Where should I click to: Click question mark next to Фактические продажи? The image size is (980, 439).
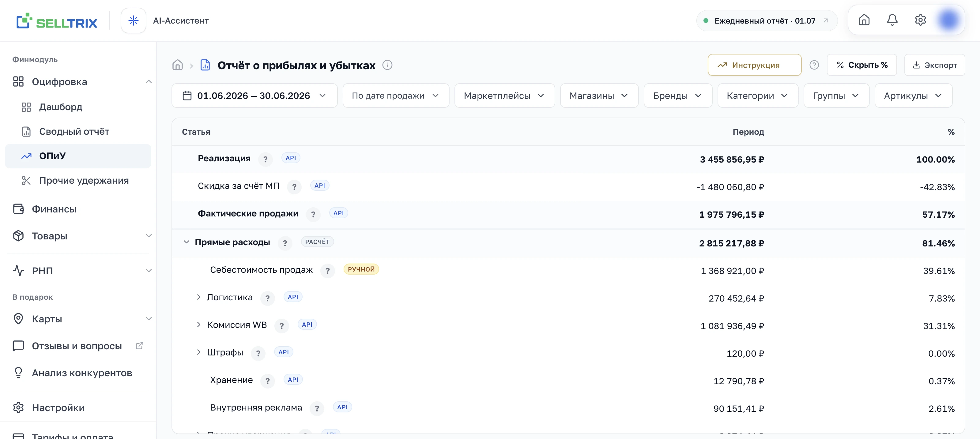(x=313, y=214)
